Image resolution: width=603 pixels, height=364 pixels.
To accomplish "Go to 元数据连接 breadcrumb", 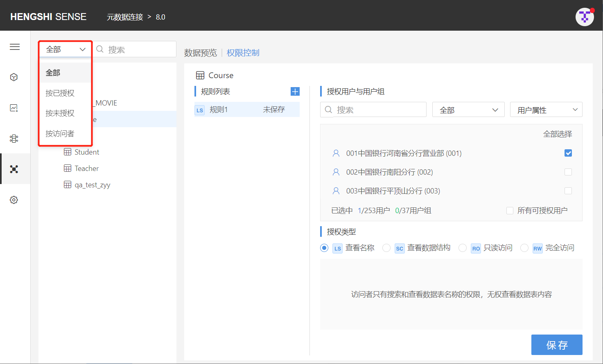I will tap(125, 17).
